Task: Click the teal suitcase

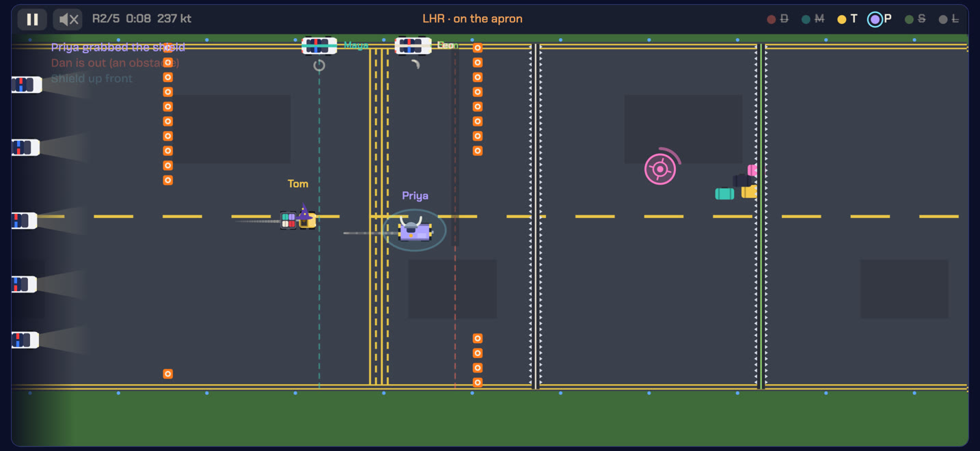Action: [x=724, y=194]
